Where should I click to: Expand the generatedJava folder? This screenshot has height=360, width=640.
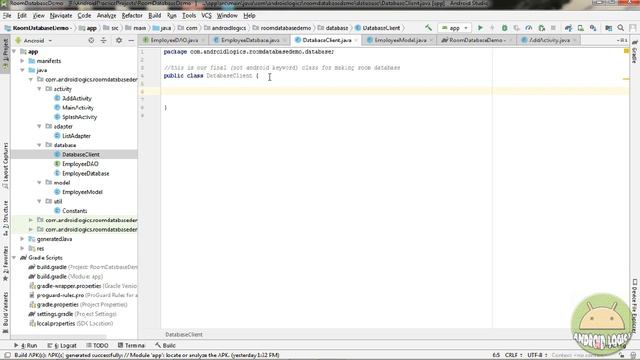(x=22, y=239)
